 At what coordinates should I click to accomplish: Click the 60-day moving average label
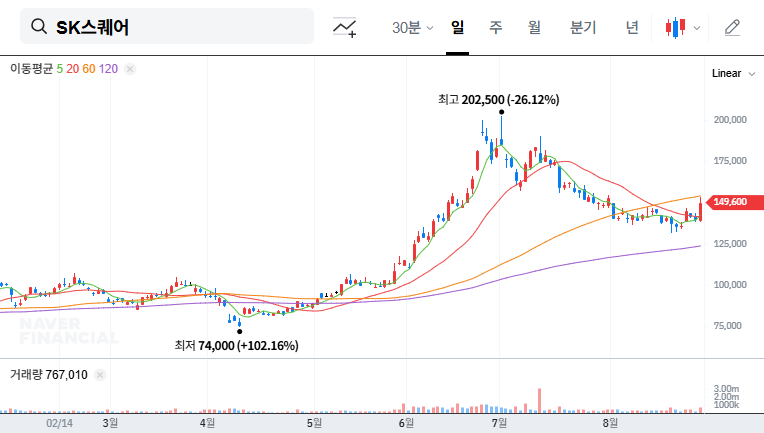(x=89, y=69)
